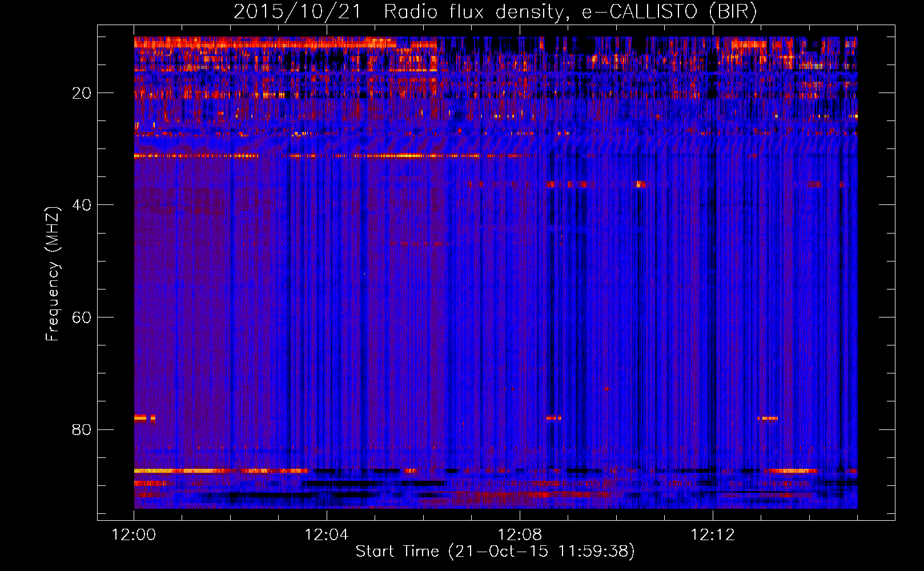Click the 12:08 time axis tick label
Image resolution: width=924 pixels, height=571 pixels.
pyautogui.click(x=520, y=535)
